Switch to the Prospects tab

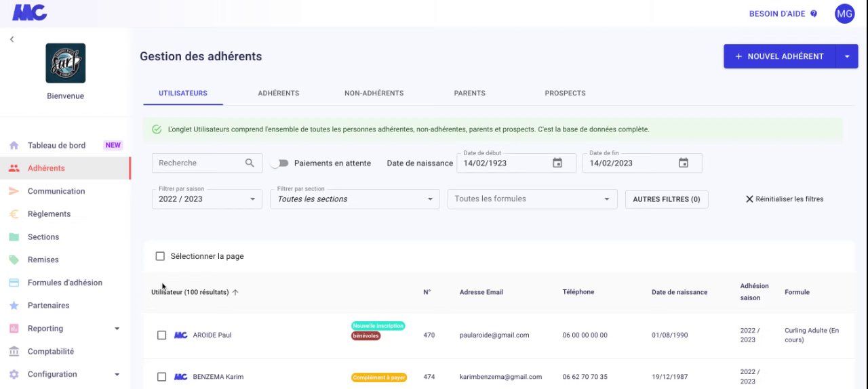coord(565,94)
